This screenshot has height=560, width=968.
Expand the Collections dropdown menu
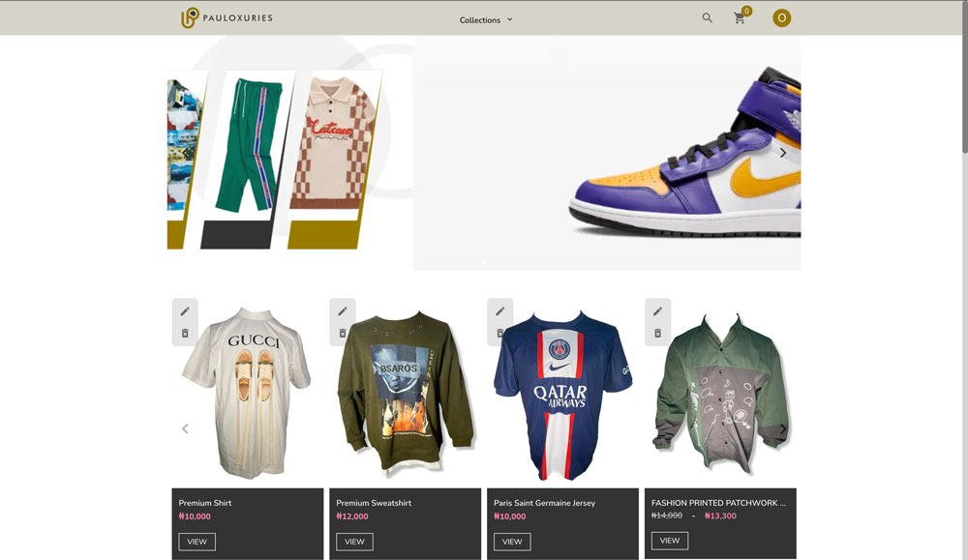486,19
